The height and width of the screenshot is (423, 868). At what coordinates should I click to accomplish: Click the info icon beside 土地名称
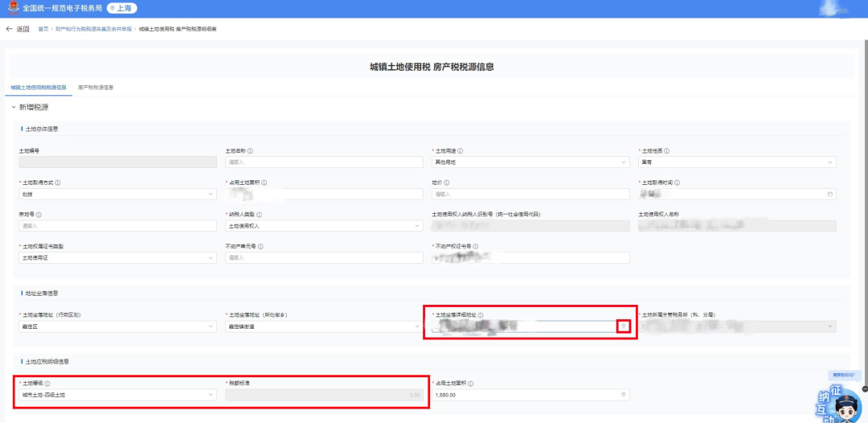(251, 150)
